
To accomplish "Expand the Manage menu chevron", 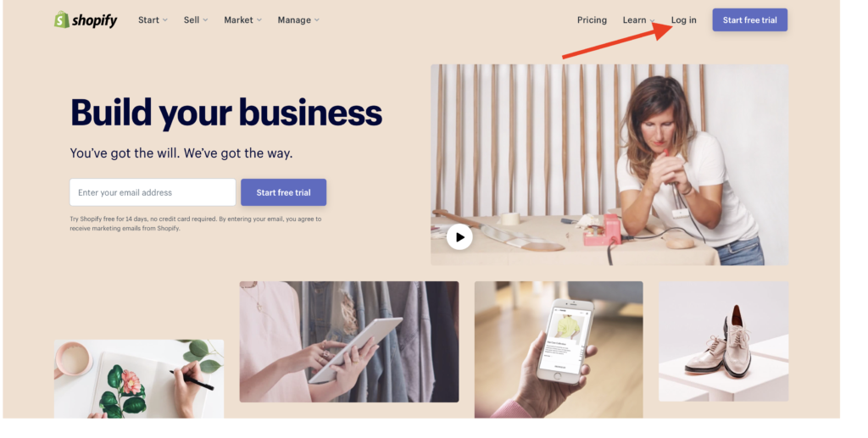I will click(317, 20).
